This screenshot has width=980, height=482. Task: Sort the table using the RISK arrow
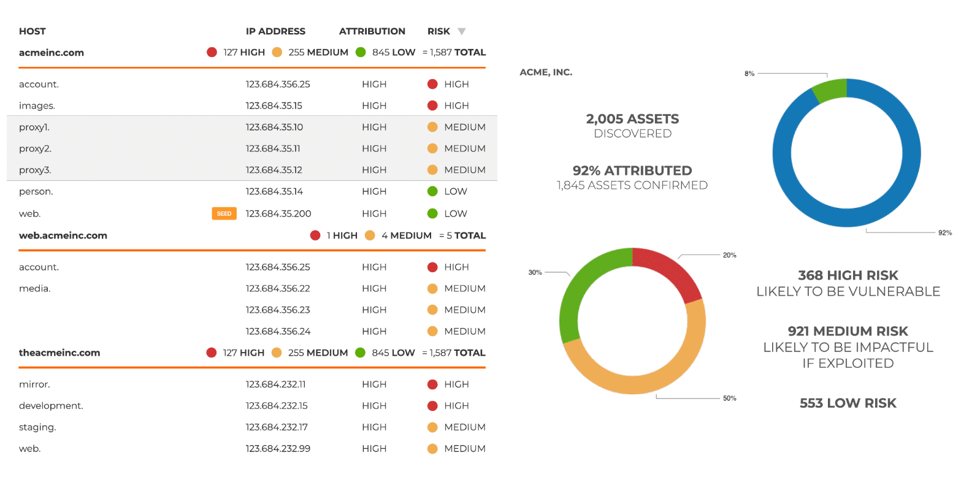[462, 31]
